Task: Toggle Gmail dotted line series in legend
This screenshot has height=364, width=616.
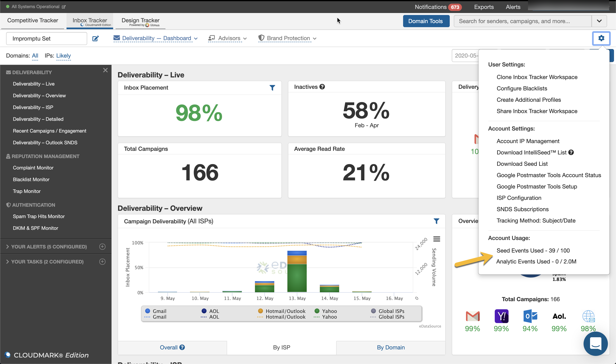Action: pos(156,317)
